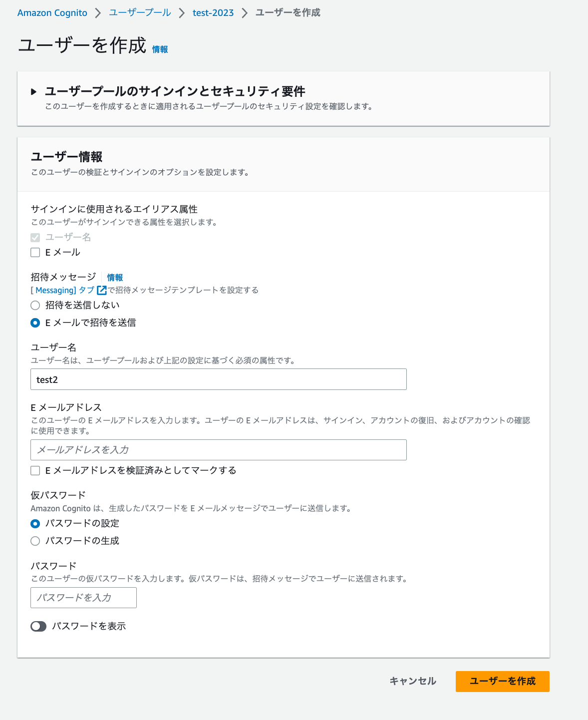Select パスワードの設定 radio option

click(35, 524)
